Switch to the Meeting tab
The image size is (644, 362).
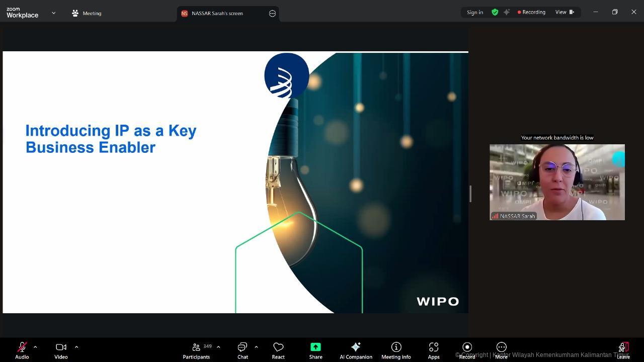[87, 14]
